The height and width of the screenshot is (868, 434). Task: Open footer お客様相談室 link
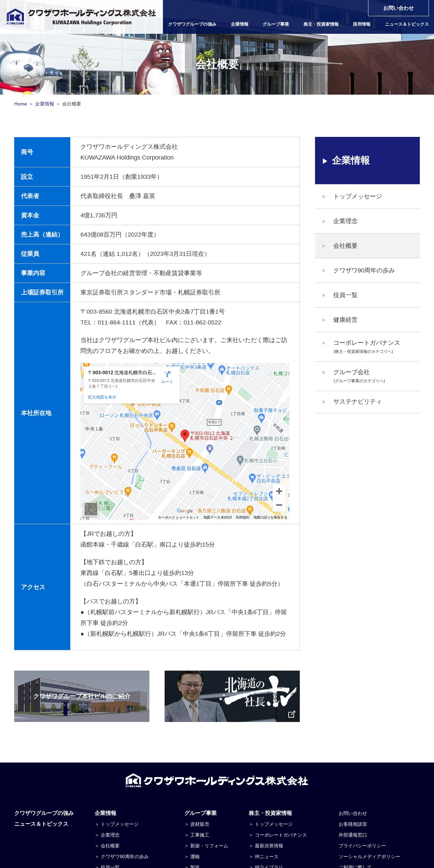(x=353, y=824)
